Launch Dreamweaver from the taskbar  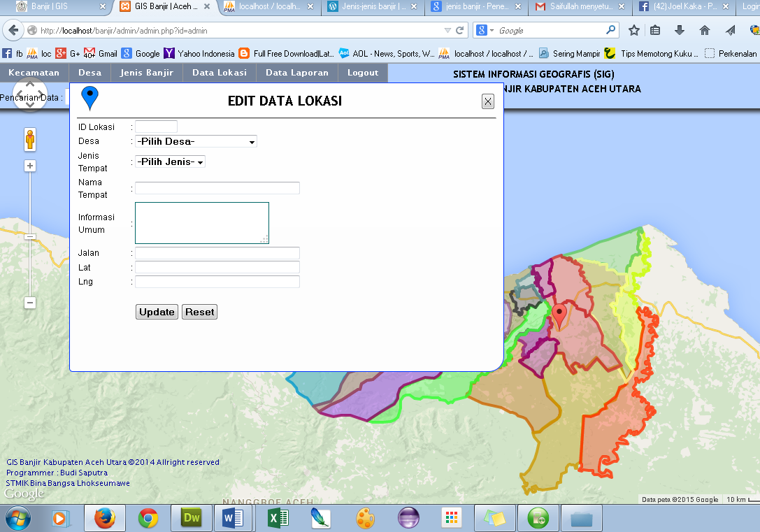tap(191, 517)
